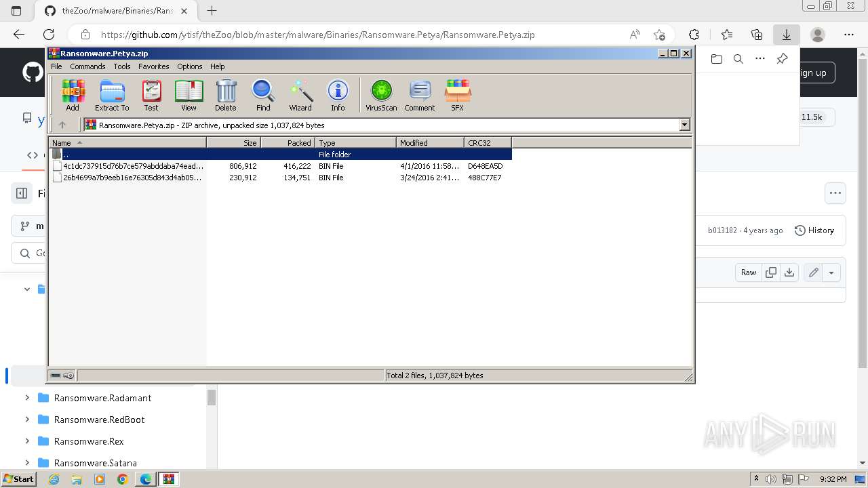This screenshot has height=488, width=868.
Task: Open browser Favorites star icon
Action: pos(727,35)
